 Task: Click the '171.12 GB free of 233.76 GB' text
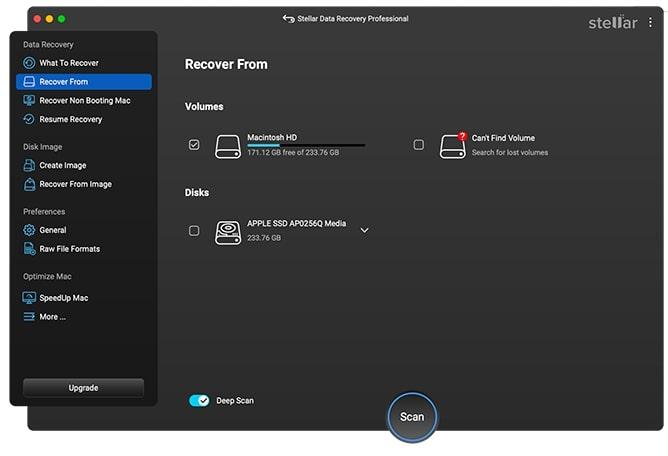coord(293,153)
